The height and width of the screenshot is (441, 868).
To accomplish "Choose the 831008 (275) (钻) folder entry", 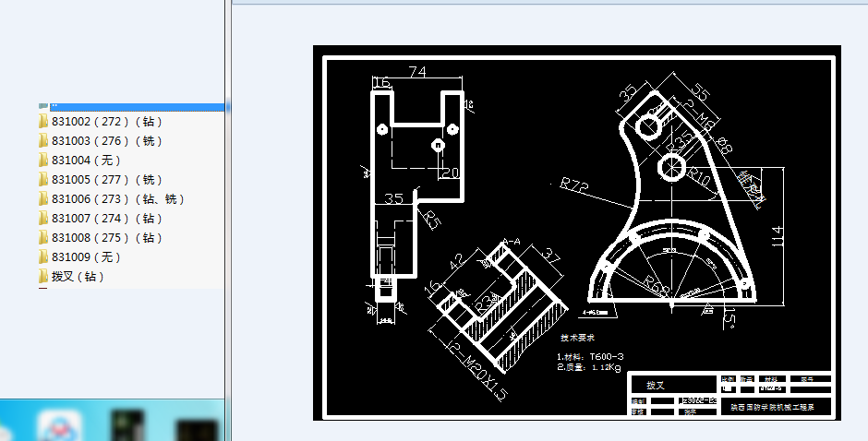I will 107,238.
